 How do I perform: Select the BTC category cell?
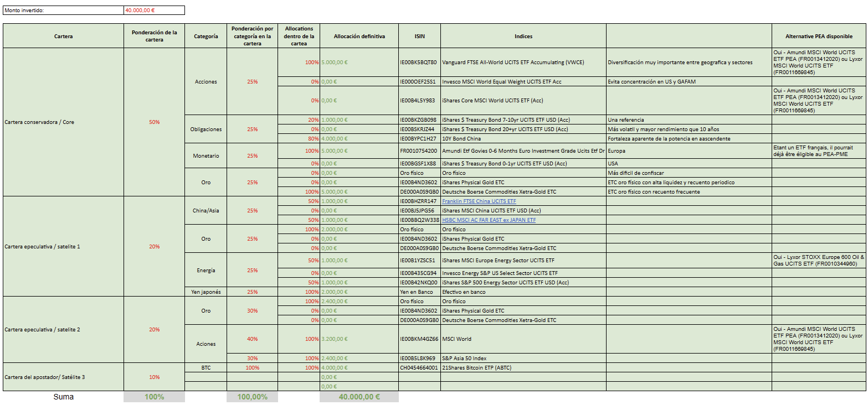coord(206,368)
